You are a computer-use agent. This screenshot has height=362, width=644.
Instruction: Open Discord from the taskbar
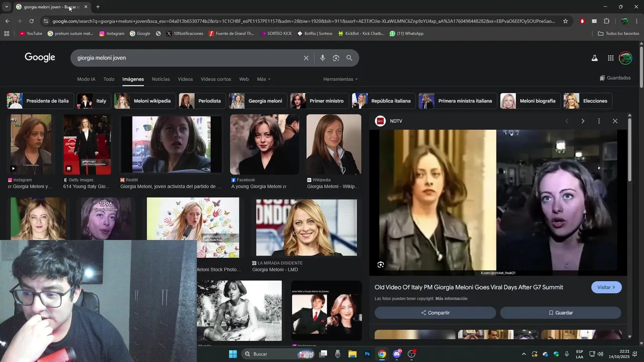(x=397, y=354)
